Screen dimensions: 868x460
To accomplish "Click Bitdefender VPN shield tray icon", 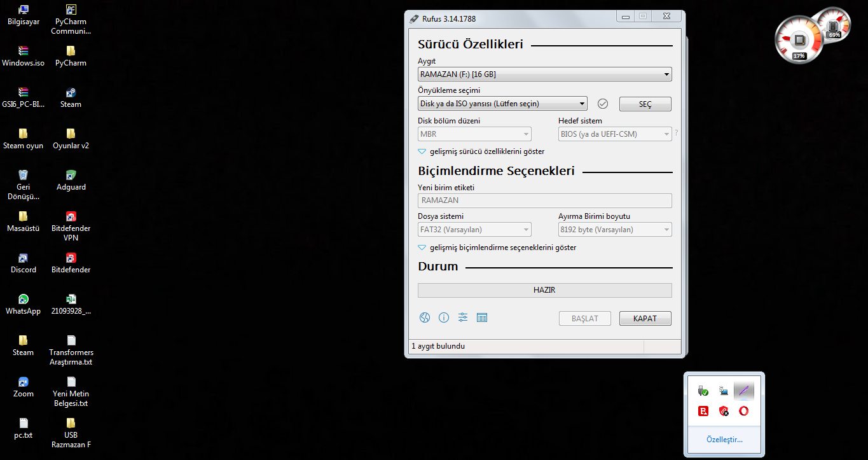I will (x=723, y=411).
